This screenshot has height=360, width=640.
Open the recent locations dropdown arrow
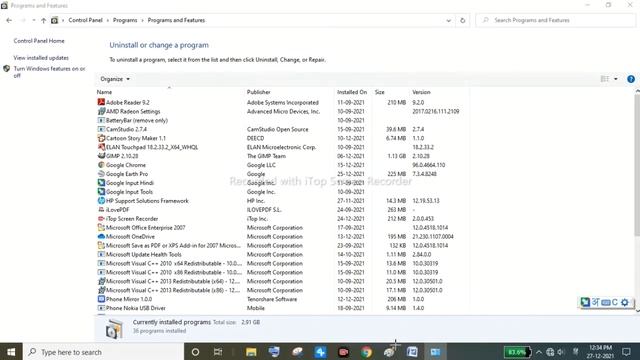click(33, 20)
